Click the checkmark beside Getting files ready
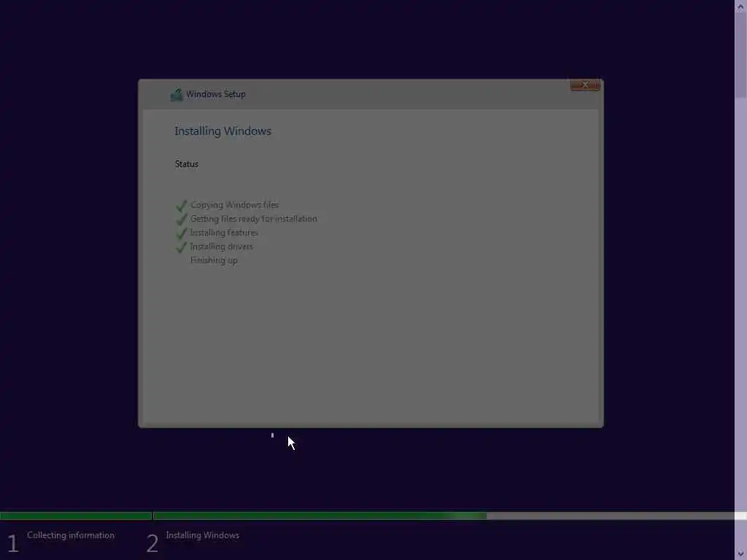747x560 pixels. point(181,219)
